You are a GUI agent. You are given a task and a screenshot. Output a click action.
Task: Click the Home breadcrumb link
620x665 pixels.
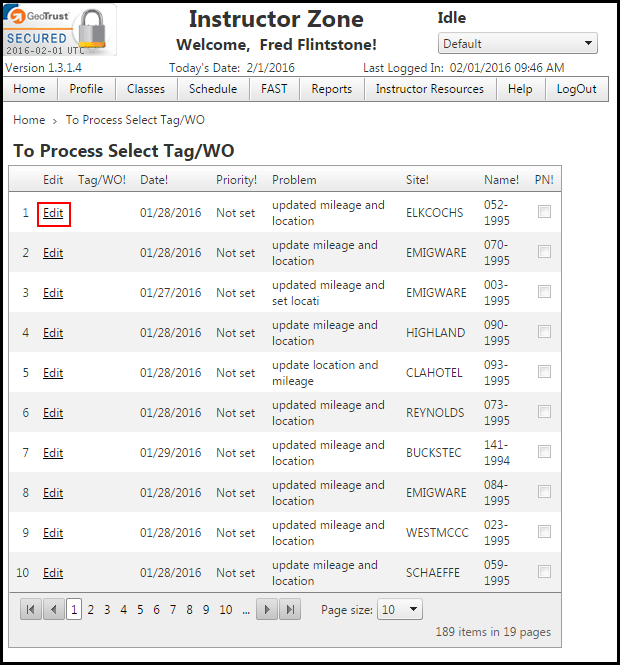[x=29, y=120]
